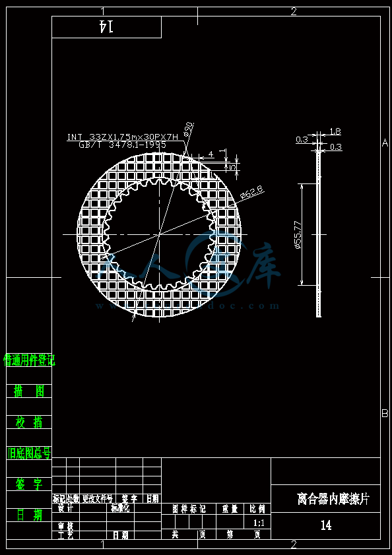Click the 1:1 scale value cell

[259, 523]
